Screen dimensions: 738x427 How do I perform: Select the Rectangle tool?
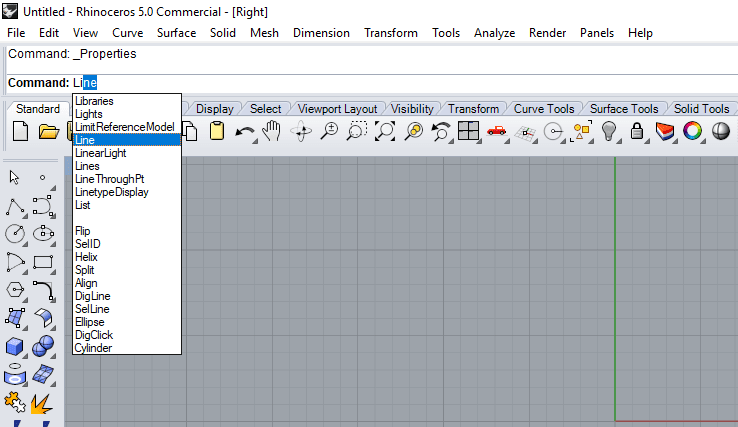point(43,262)
